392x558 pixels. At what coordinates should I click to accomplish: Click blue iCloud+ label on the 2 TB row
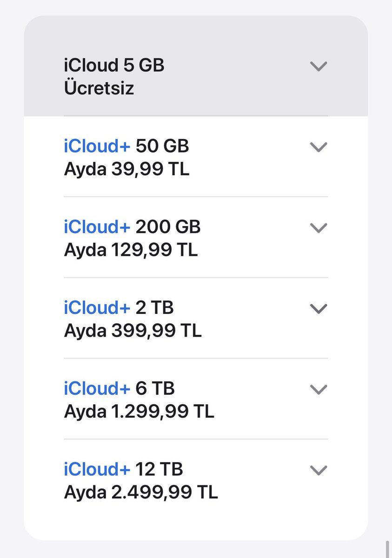click(x=97, y=308)
